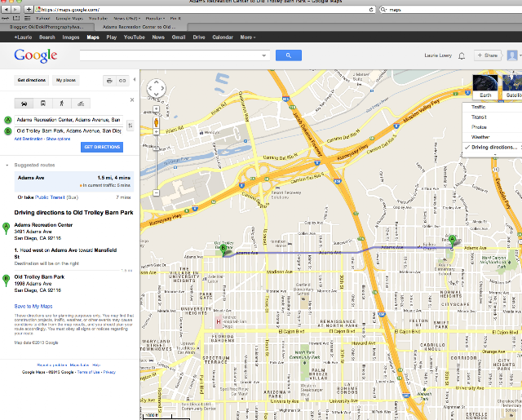
Task: Expand the Google search box dropdown arrow
Action: click(x=264, y=55)
